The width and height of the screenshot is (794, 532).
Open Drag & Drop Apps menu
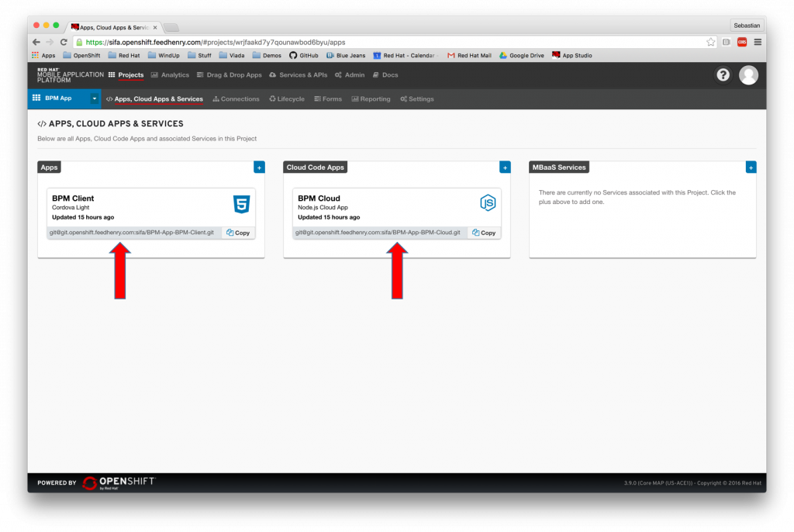[x=230, y=75]
